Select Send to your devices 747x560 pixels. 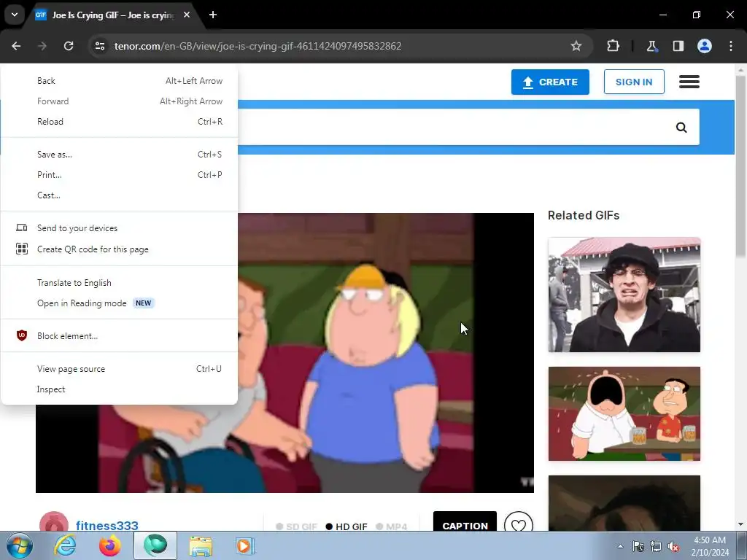tap(119, 228)
